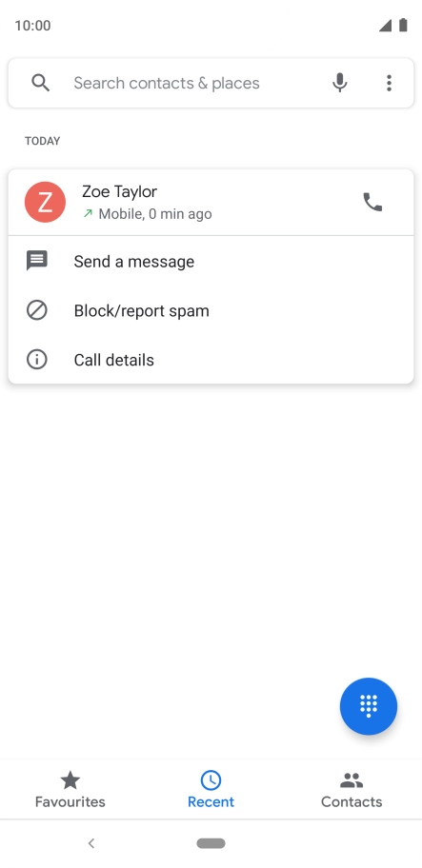Switch to the Favourites tab
Screen dimensions: 422x868
coord(70,789)
